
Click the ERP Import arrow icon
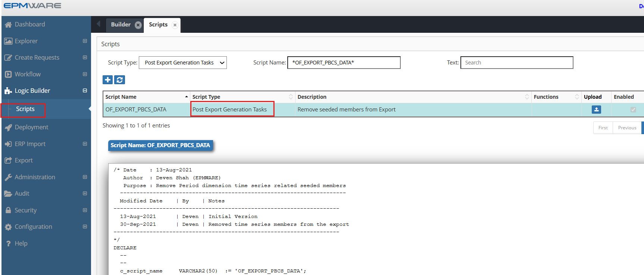[x=8, y=144]
